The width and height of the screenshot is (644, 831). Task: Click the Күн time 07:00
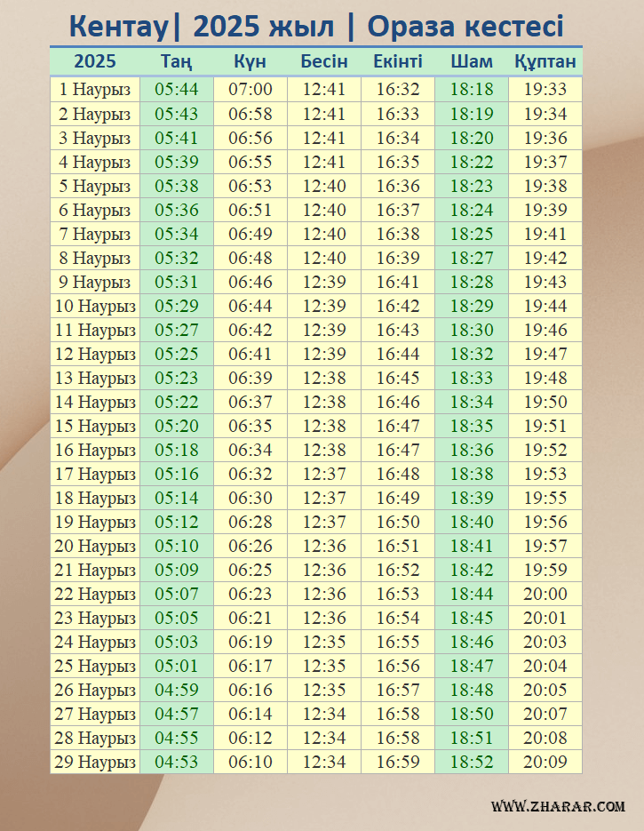[250, 90]
